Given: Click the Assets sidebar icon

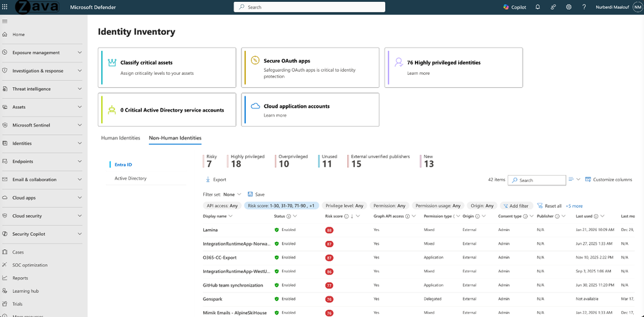Looking at the screenshot, I should [x=5, y=107].
